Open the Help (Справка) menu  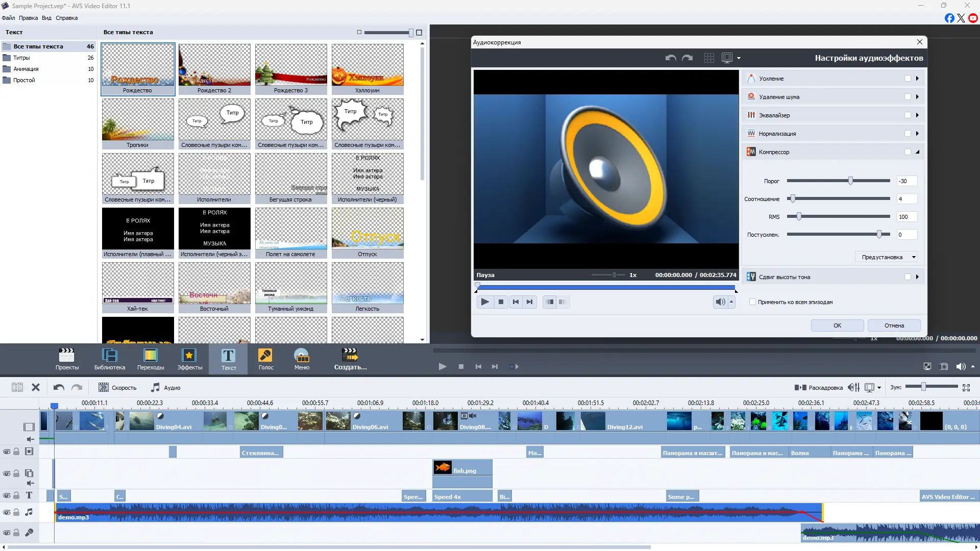66,18
